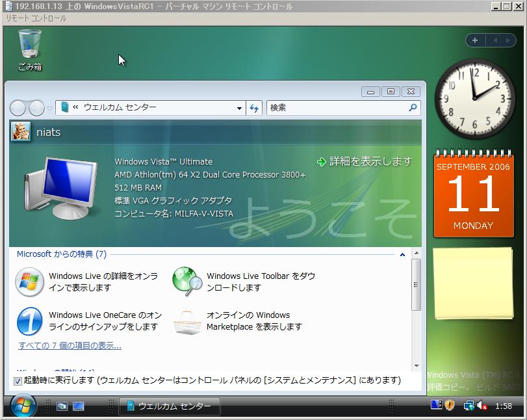Click the Windows Vista™ Ultimate text
The height and width of the screenshot is (420, 527).
(x=163, y=161)
